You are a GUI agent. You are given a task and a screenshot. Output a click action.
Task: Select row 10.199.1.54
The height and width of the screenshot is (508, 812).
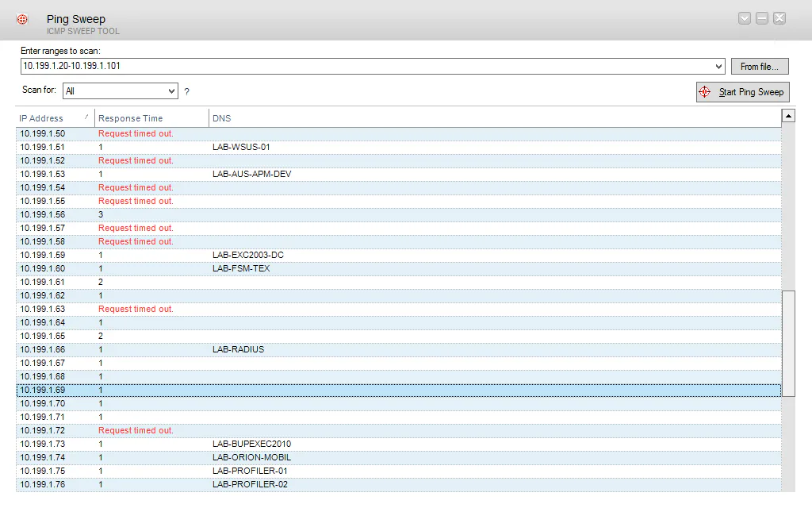pos(398,187)
